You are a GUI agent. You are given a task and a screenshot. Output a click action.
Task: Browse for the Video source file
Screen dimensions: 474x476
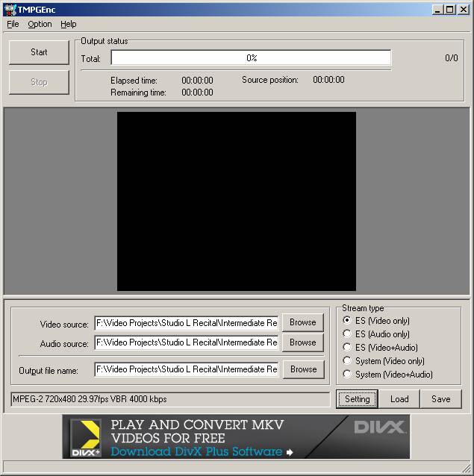(x=303, y=322)
